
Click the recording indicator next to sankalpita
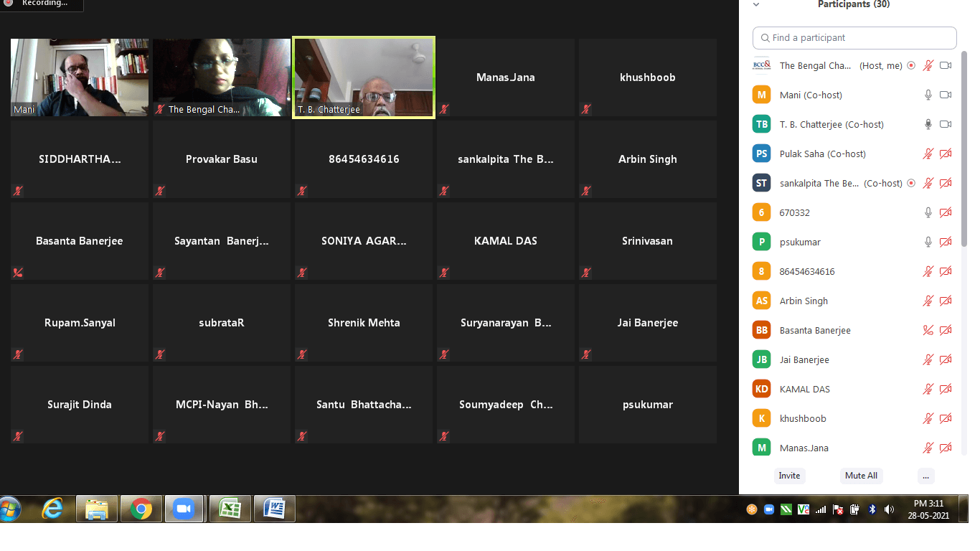[911, 183]
